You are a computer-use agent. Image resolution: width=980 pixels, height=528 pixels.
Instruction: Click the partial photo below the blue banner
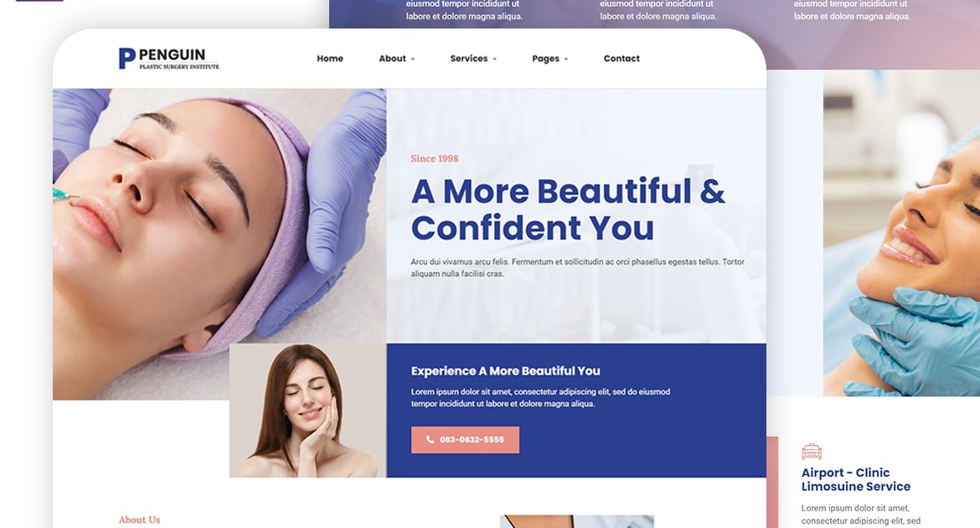pos(577,522)
